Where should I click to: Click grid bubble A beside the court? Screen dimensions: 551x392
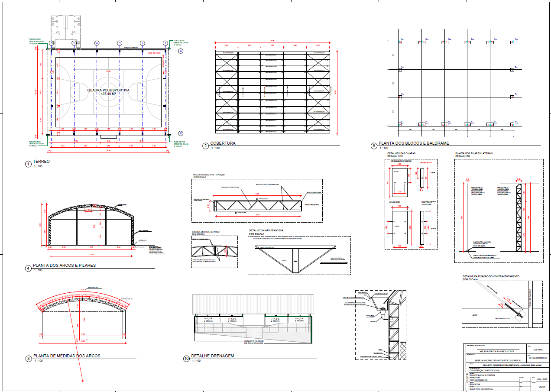pos(181,51)
